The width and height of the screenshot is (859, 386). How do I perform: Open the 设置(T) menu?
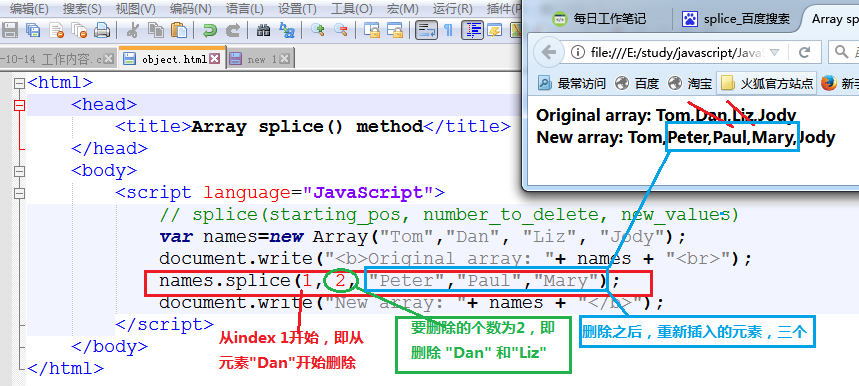click(296, 8)
